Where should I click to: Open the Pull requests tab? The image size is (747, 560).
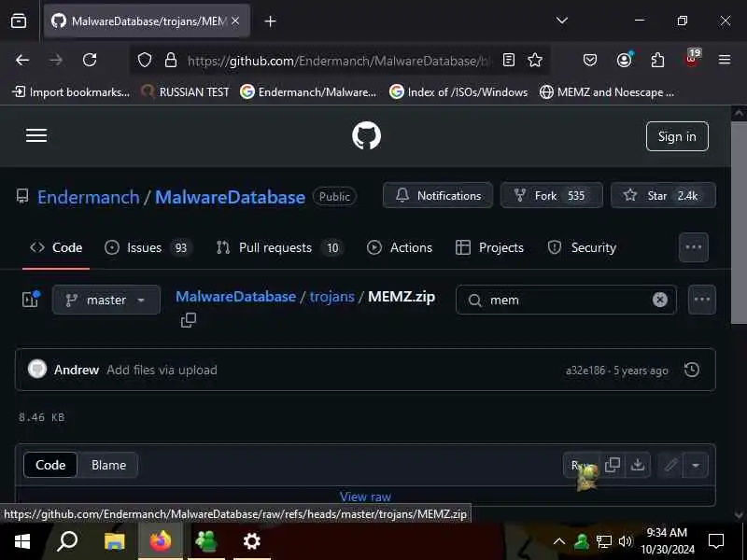[279, 247]
